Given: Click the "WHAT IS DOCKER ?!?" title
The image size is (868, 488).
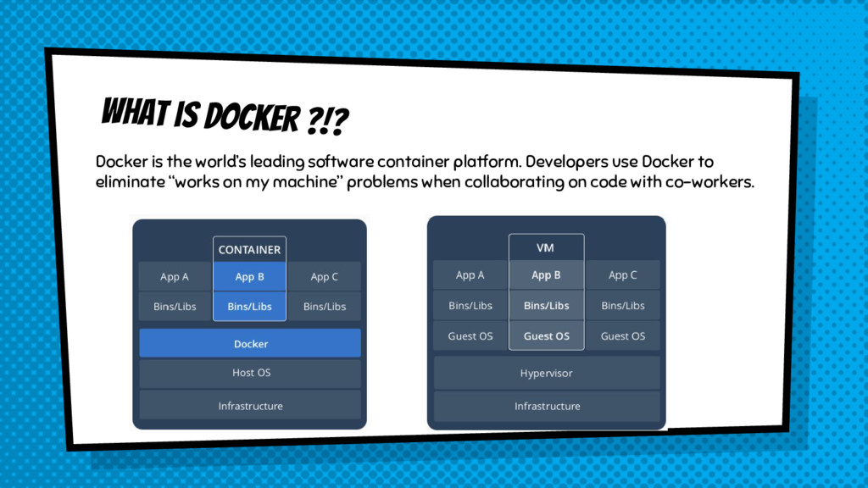Looking at the screenshot, I should pyautogui.click(x=225, y=115).
